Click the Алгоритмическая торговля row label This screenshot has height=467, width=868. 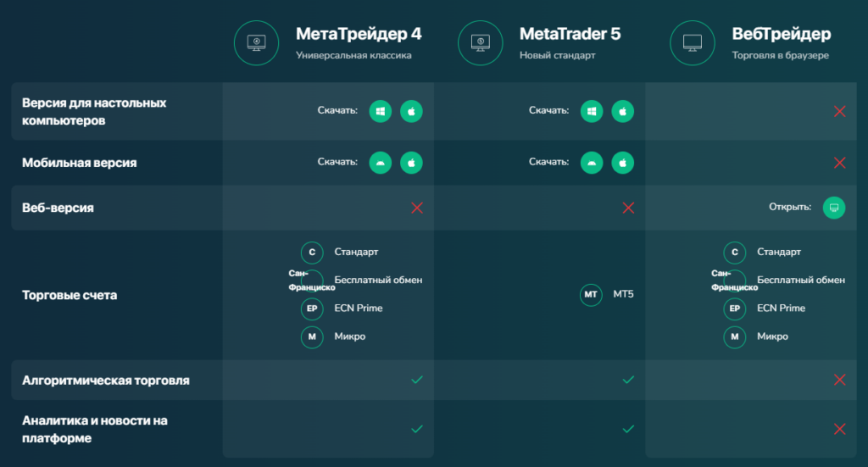106,381
